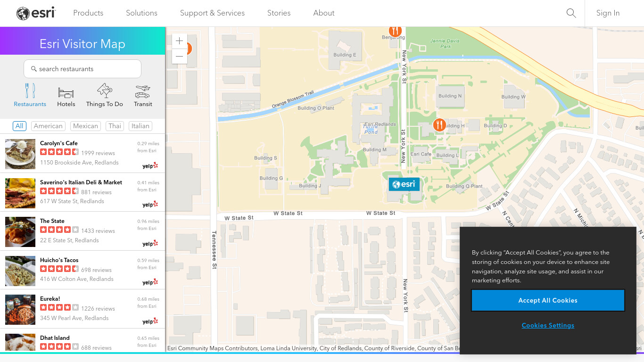Image resolution: width=644 pixels, height=362 pixels.
Task: Click address '617 W State St, Redlands'
Action: pos(72,201)
